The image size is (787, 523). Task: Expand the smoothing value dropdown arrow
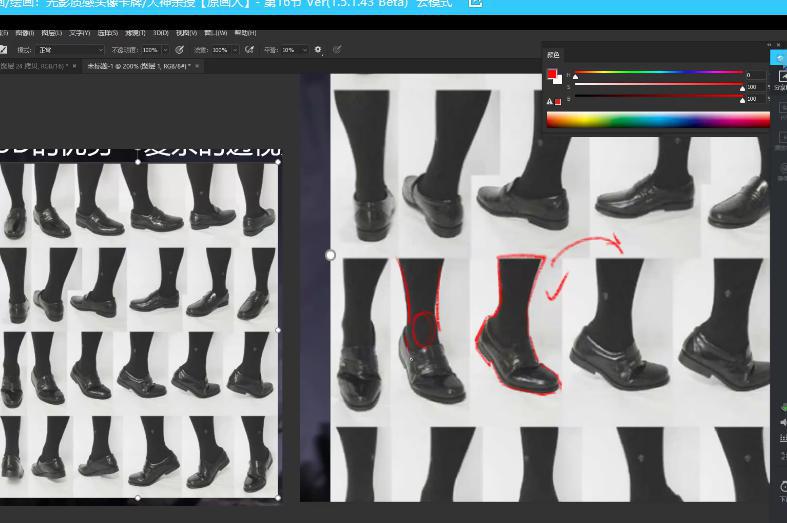(x=304, y=50)
